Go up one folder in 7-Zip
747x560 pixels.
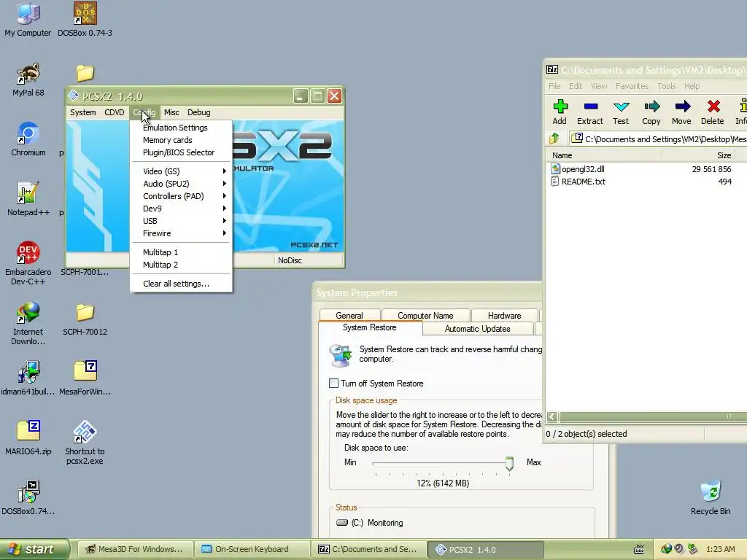tap(554, 139)
